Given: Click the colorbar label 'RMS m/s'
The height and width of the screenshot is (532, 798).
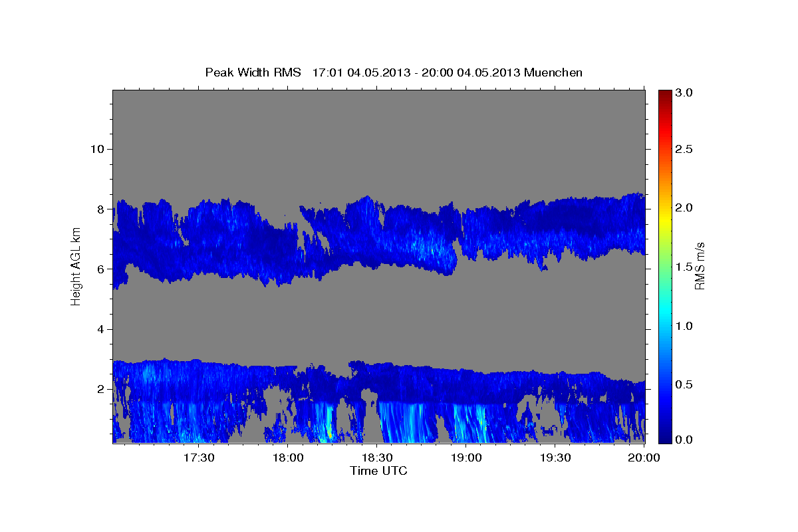Looking at the screenshot, I should pos(699,266).
